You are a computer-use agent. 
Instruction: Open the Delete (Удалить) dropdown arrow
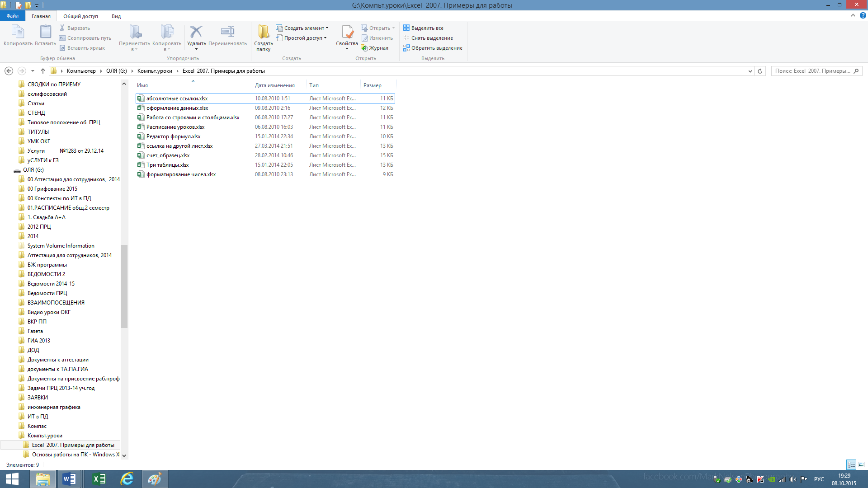tap(196, 49)
